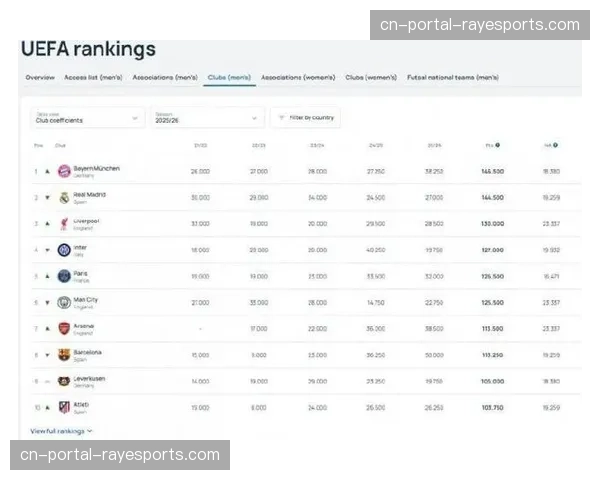The height and width of the screenshot is (480, 600).
Task: Open the Man City club link
Action: coord(85,299)
